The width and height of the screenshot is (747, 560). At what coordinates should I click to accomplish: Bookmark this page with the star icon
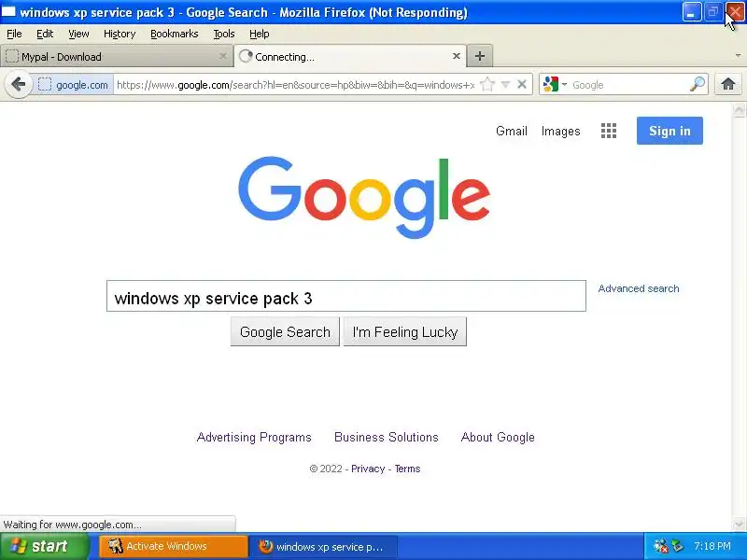click(x=486, y=85)
